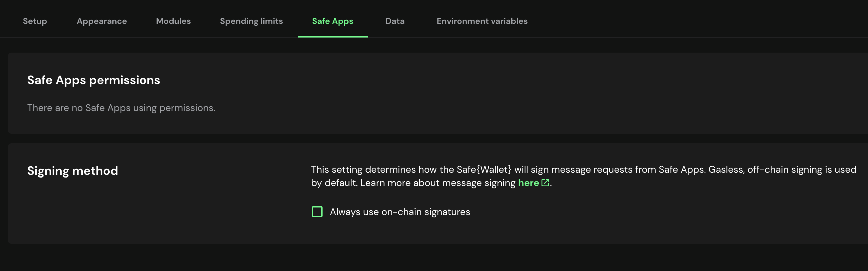Enable the on-chain signatures checkbox

coord(317,212)
